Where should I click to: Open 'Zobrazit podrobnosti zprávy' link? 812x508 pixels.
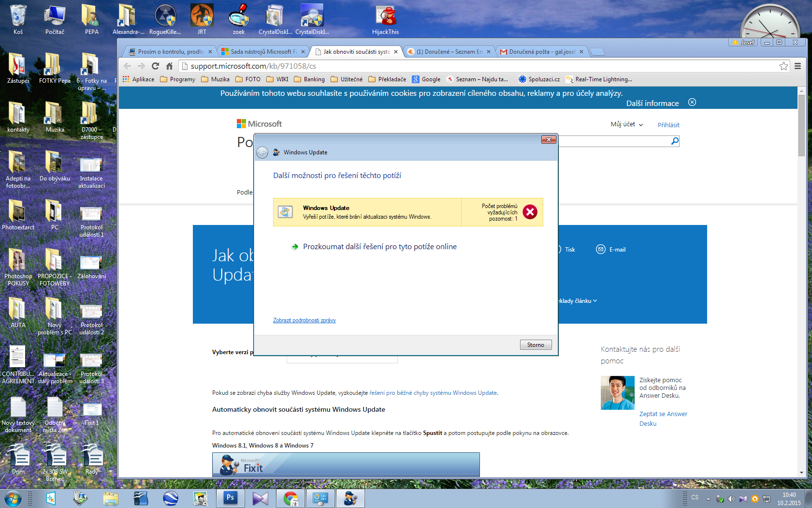click(304, 320)
